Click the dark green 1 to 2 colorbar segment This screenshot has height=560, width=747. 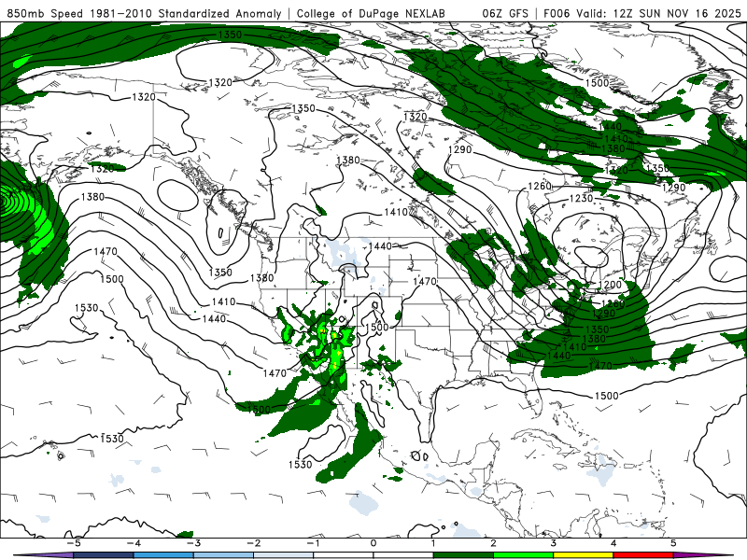(463, 555)
